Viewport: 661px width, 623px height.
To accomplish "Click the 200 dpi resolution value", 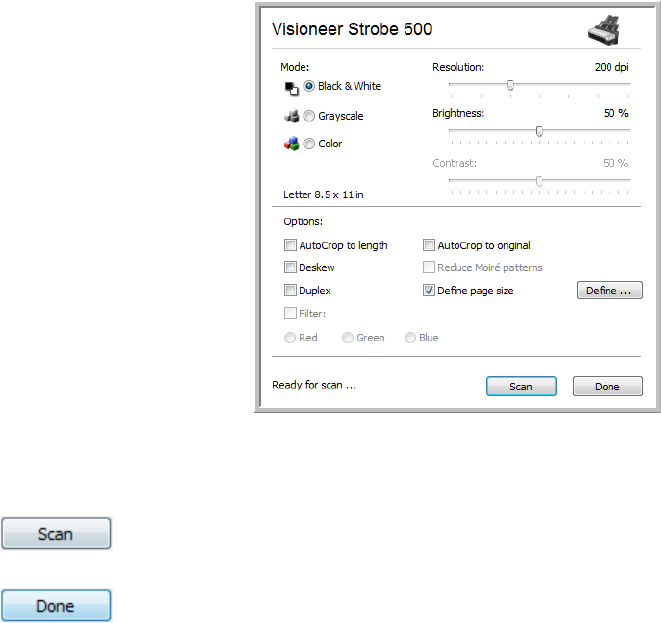I will tap(612, 67).
